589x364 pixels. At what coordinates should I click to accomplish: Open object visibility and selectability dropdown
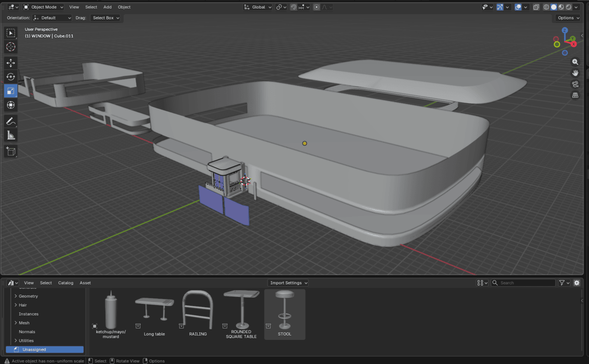[487, 7]
